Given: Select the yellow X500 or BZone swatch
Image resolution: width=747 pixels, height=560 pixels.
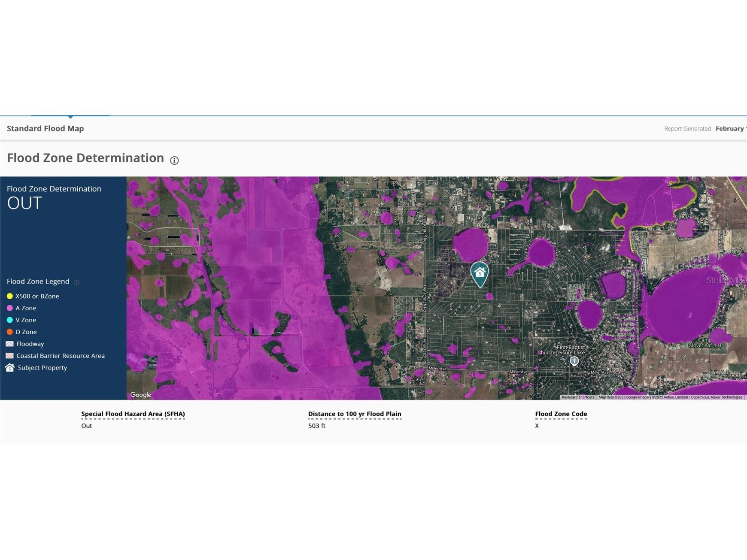Looking at the screenshot, I should [9, 296].
